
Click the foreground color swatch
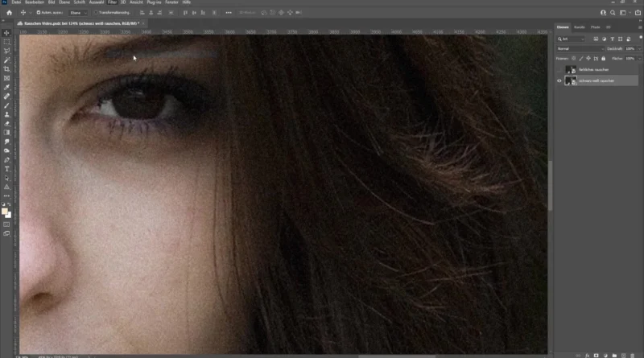[5, 212]
